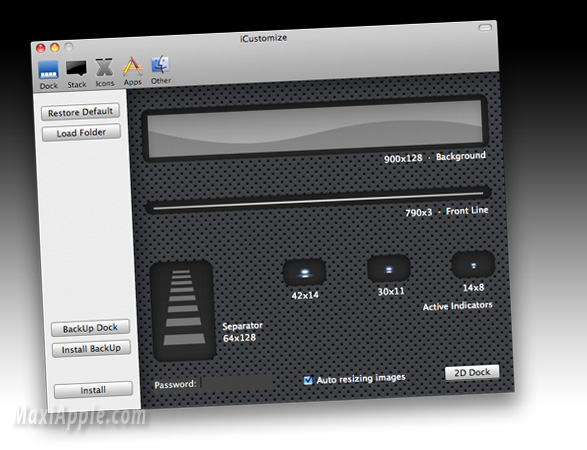Open the Stack section icon

pos(76,75)
